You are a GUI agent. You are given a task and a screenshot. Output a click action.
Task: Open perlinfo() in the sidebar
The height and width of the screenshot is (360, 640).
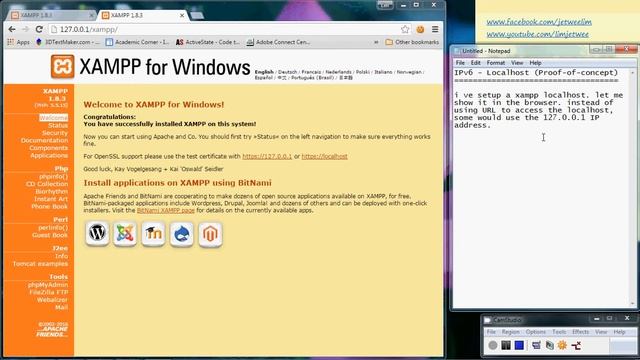point(53,227)
